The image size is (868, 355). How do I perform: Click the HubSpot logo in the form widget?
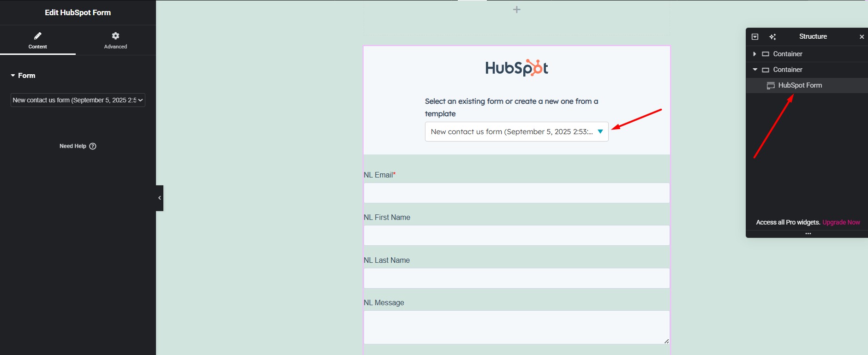click(x=516, y=68)
